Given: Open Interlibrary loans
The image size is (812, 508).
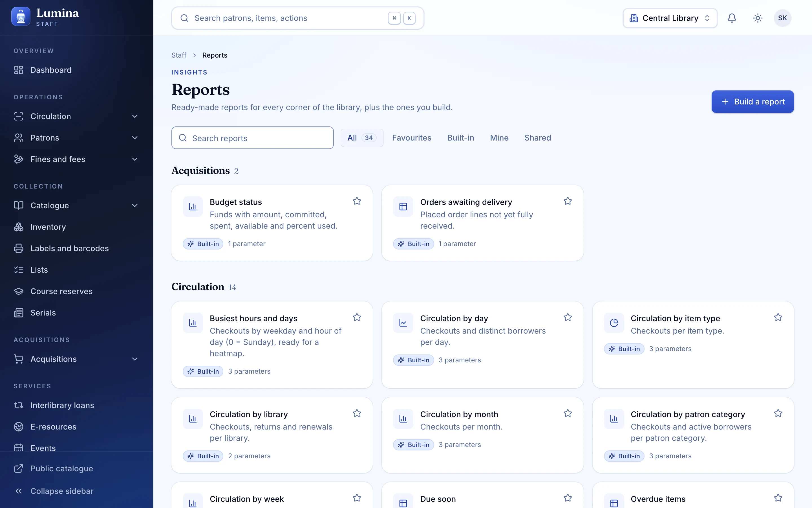Looking at the screenshot, I should click(x=76, y=405).
